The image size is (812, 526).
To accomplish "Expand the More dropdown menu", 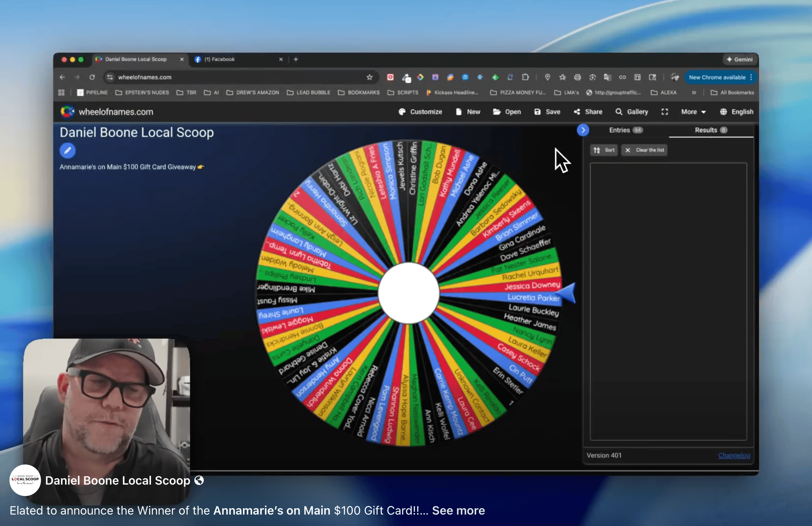I will click(x=693, y=112).
